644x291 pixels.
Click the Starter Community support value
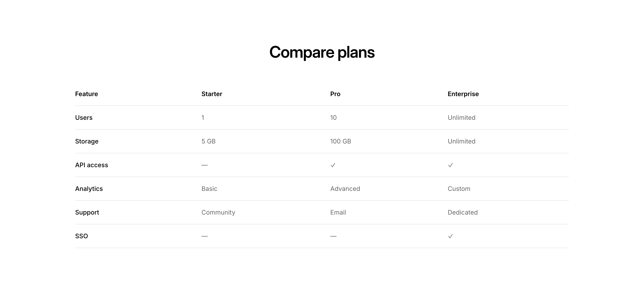[218, 213]
